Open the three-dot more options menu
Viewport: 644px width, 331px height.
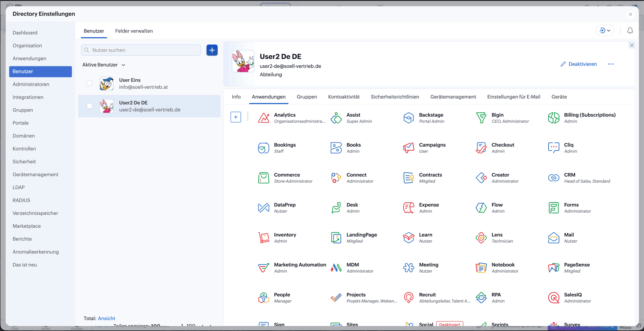(611, 64)
